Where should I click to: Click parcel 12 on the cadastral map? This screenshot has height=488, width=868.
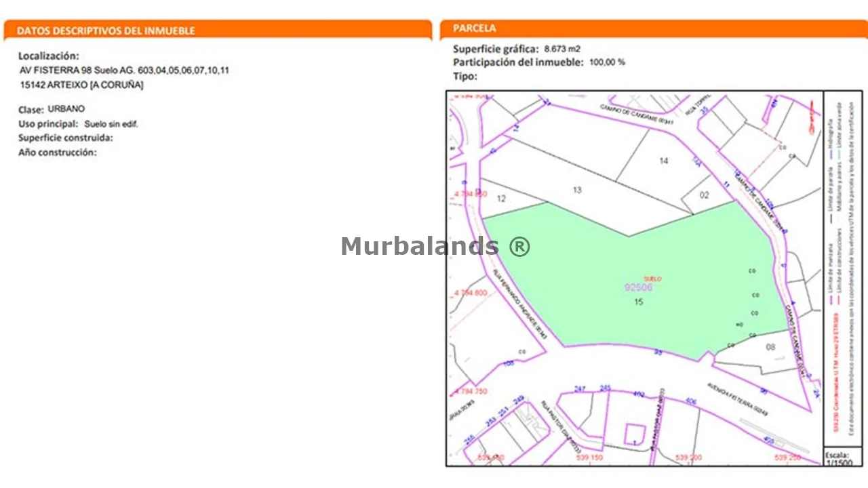tap(501, 199)
